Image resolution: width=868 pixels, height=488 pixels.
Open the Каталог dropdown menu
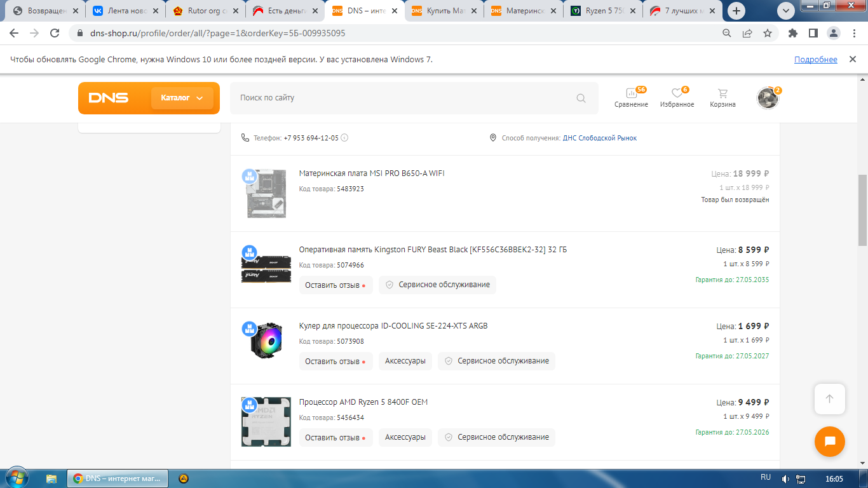182,98
